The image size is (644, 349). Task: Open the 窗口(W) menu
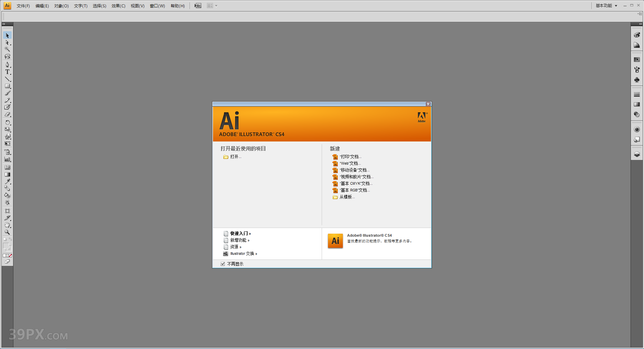point(157,5)
